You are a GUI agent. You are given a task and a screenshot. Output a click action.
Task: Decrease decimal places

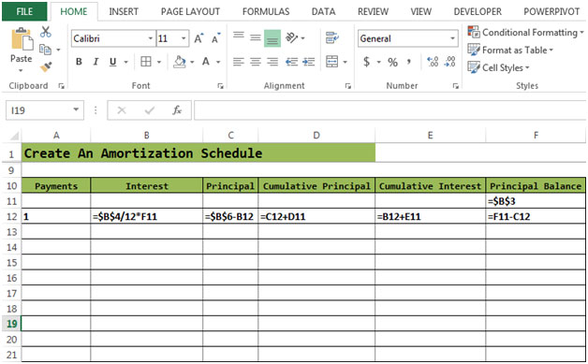[449, 62]
